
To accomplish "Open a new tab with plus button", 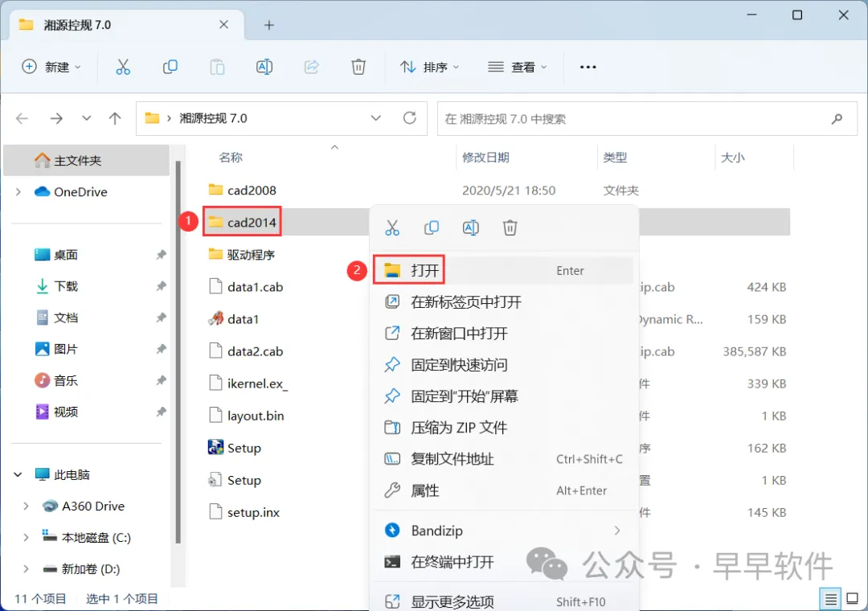I will pyautogui.click(x=269, y=25).
